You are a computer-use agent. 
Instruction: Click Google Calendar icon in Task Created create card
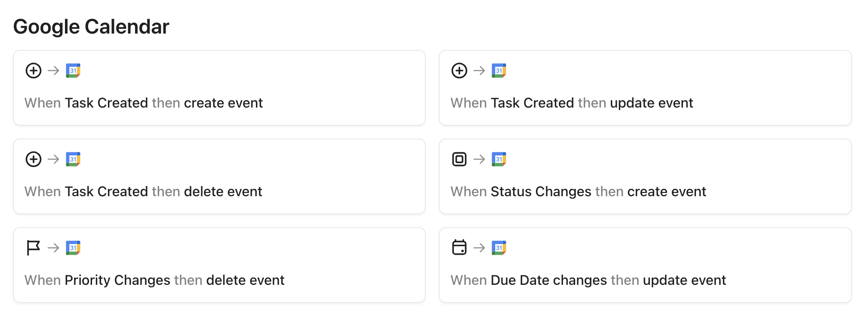[x=73, y=71]
